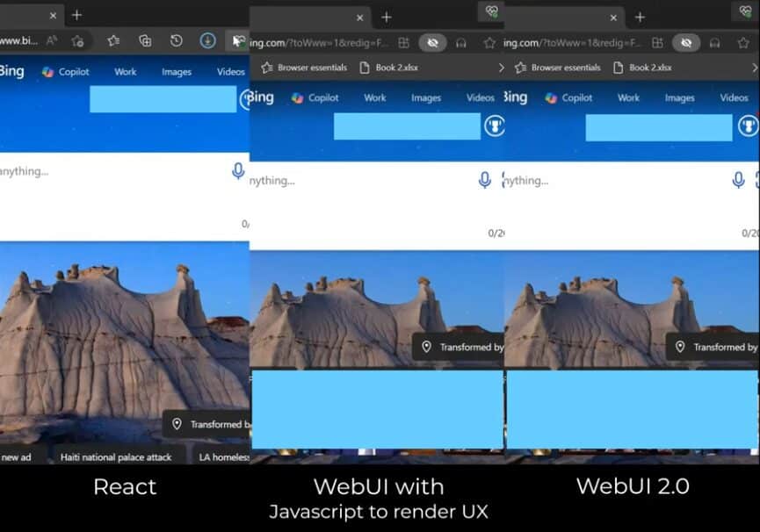
Task: Toggle tracking prevention eye icon in WebUI 2.0 panel
Action: click(686, 43)
